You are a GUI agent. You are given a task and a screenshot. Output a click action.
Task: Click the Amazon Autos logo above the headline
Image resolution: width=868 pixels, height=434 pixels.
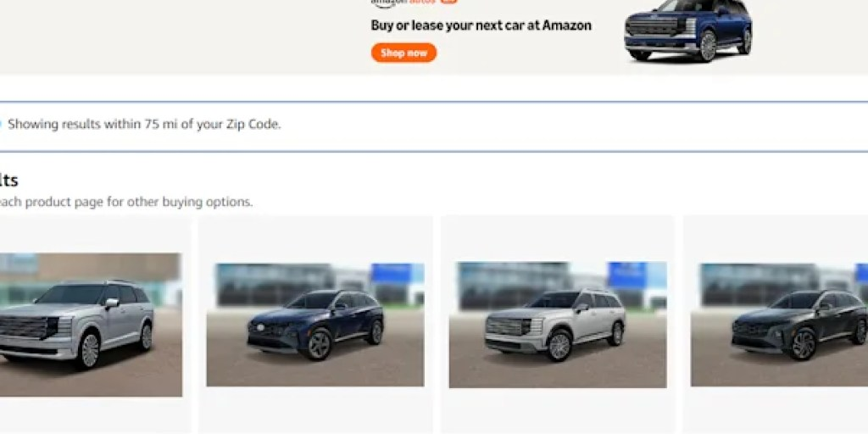[x=403, y=3]
